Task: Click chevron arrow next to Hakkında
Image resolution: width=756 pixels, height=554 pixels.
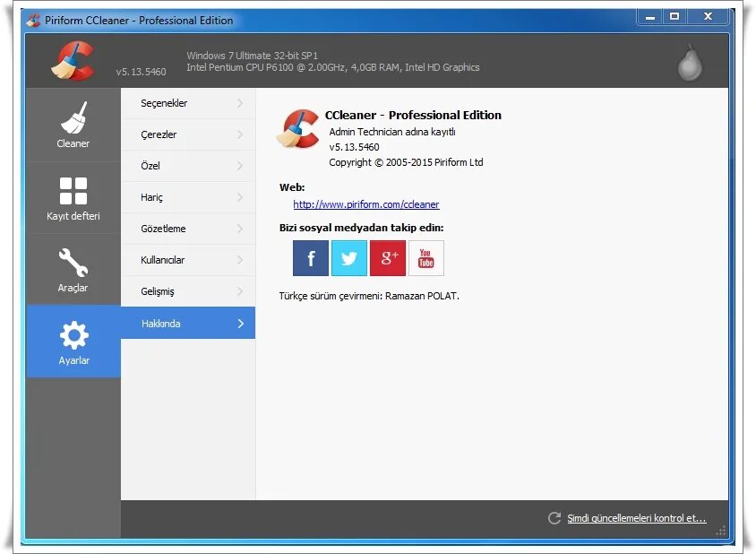Action: pyautogui.click(x=241, y=324)
